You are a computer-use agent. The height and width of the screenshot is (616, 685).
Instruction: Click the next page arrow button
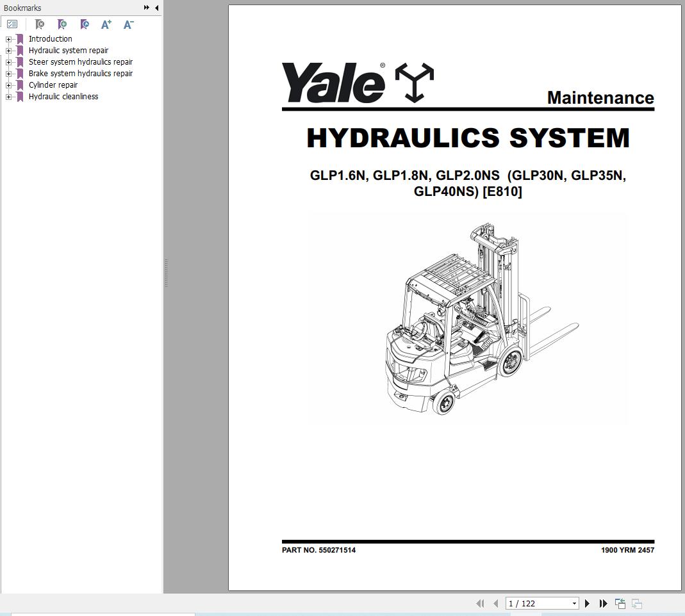(588, 603)
